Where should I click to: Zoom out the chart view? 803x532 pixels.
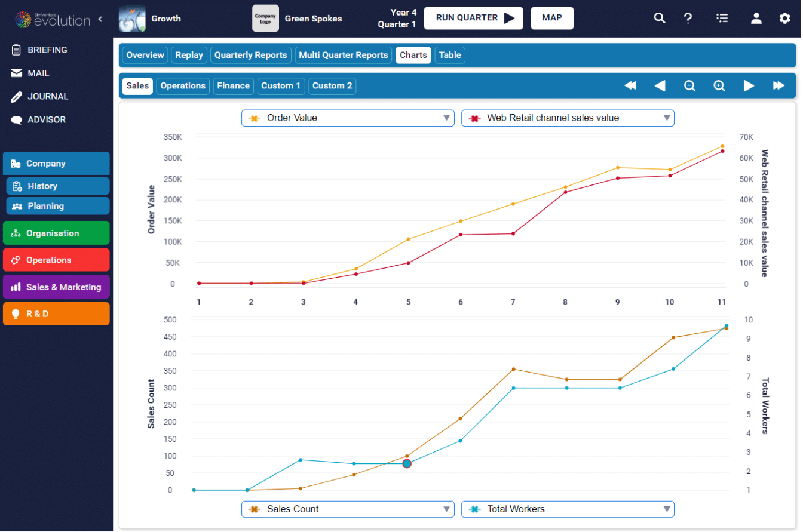pos(689,86)
